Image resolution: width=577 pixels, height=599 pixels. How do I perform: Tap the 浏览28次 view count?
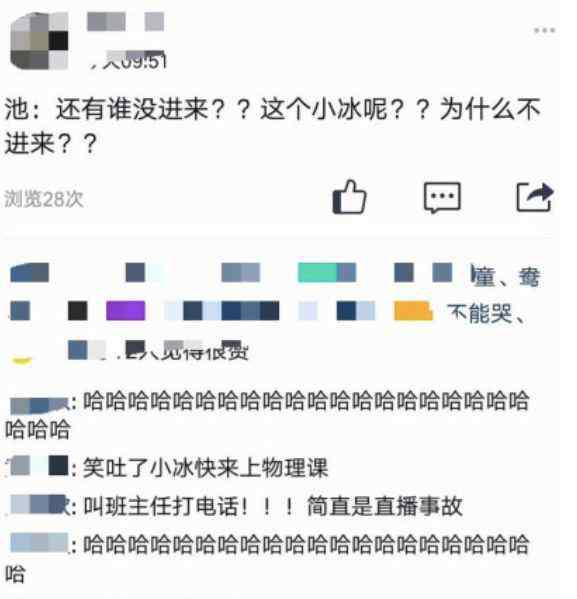tap(44, 199)
